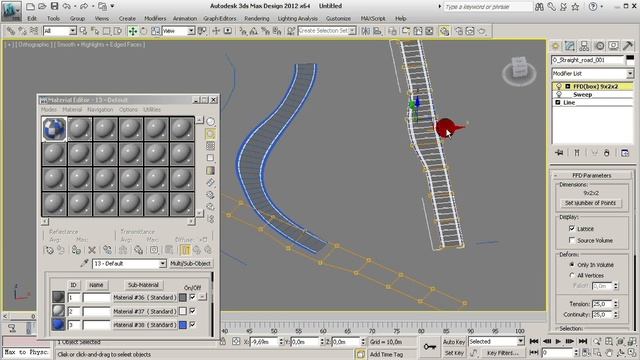Image resolution: width=640 pixels, height=360 pixels.
Task: Toggle On/Off checkbox for Material #38
Action: (x=193, y=324)
